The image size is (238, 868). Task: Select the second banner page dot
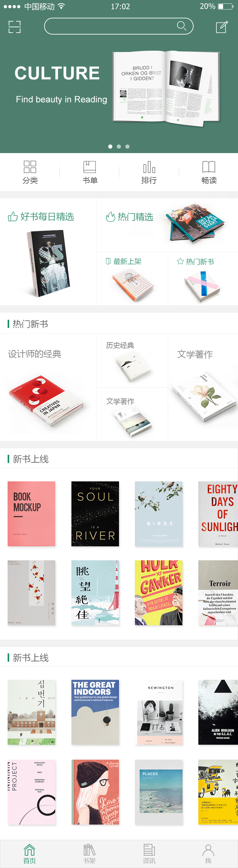119,147
